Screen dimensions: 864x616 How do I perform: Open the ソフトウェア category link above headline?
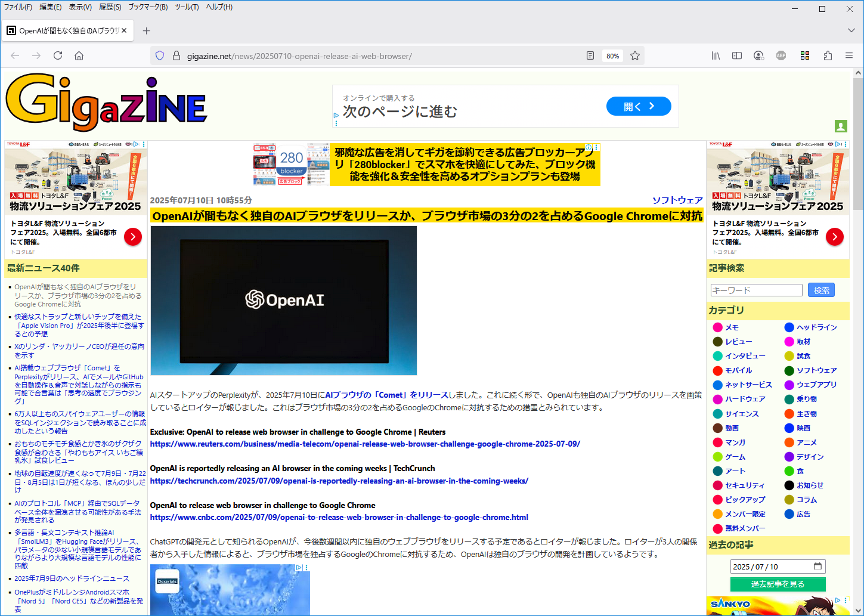coord(677,200)
